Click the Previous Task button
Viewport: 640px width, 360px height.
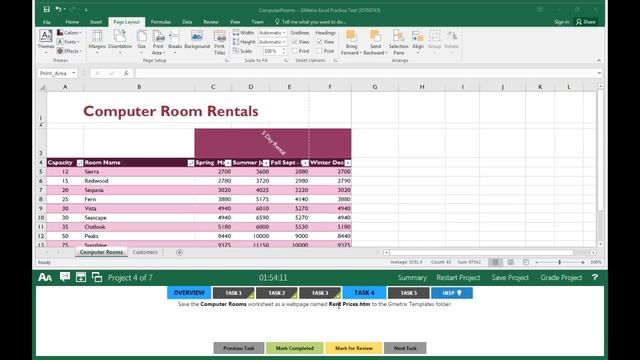pos(239,348)
